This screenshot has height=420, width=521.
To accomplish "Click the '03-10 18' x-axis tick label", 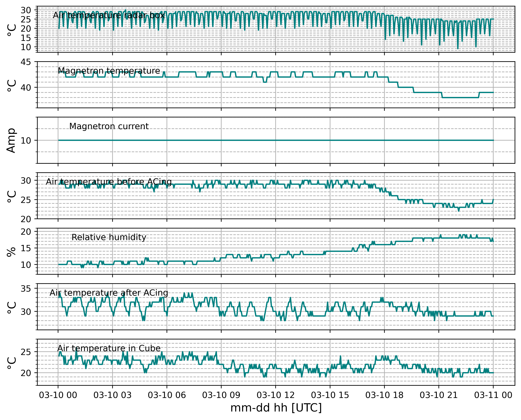I will pos(384,395).
